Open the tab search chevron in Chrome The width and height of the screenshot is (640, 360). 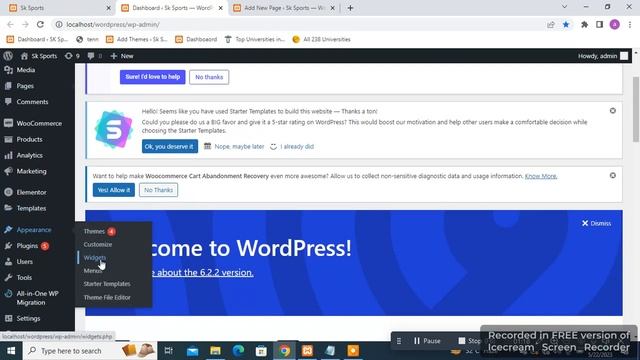click(564, 7)
